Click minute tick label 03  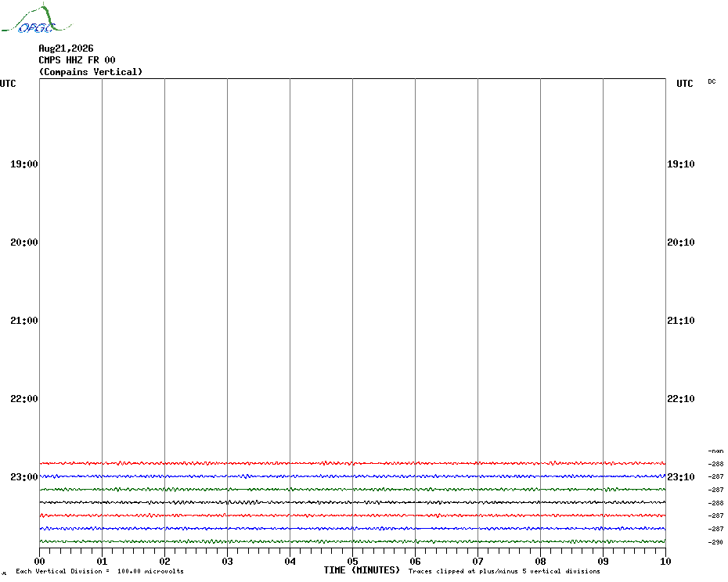pyautogui.click(x=228, y=561)
